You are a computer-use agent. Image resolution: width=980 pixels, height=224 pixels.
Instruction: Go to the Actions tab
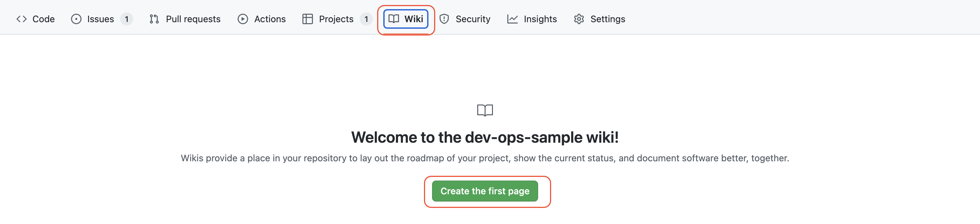[x=270, y=19]
